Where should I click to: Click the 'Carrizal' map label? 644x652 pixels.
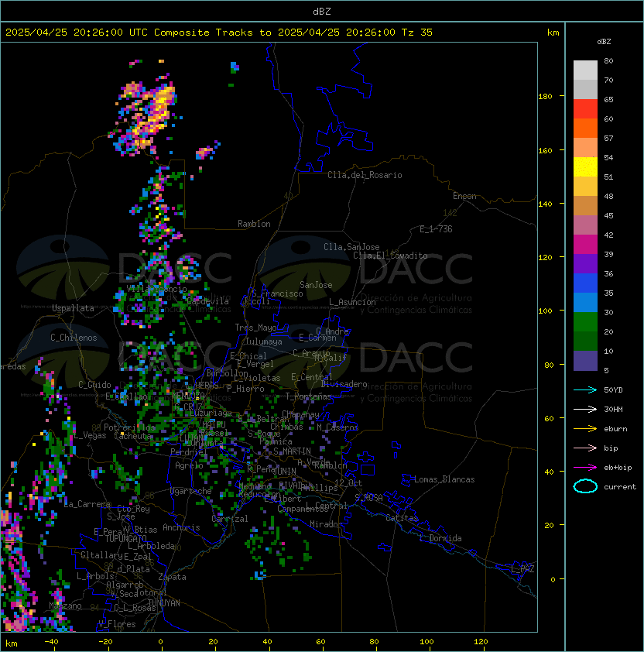point(230,519)
